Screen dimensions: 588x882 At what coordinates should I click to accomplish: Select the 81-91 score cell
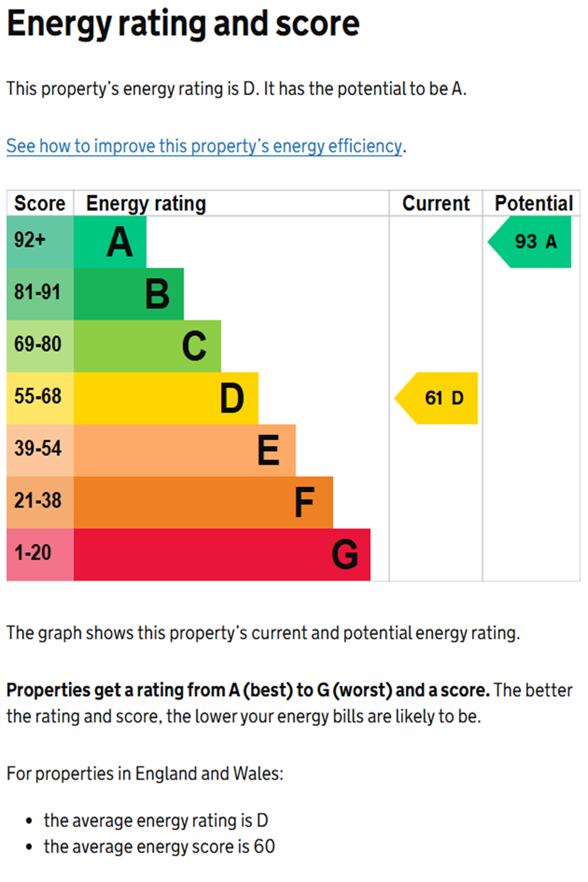coord(40,294)
